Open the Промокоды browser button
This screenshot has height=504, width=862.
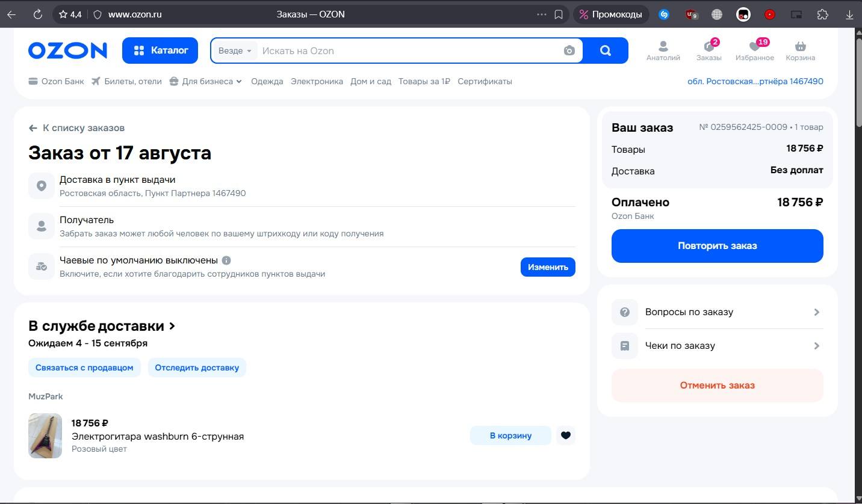pos(611,14)
